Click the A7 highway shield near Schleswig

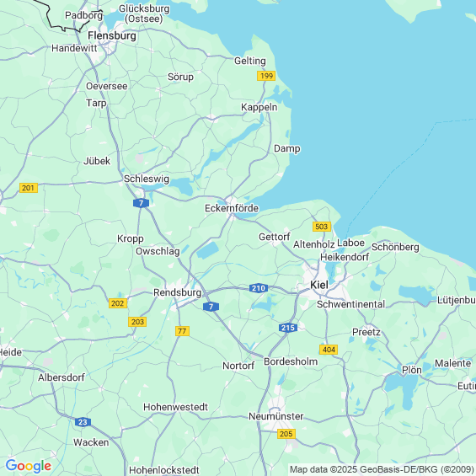tap(141, 203)
